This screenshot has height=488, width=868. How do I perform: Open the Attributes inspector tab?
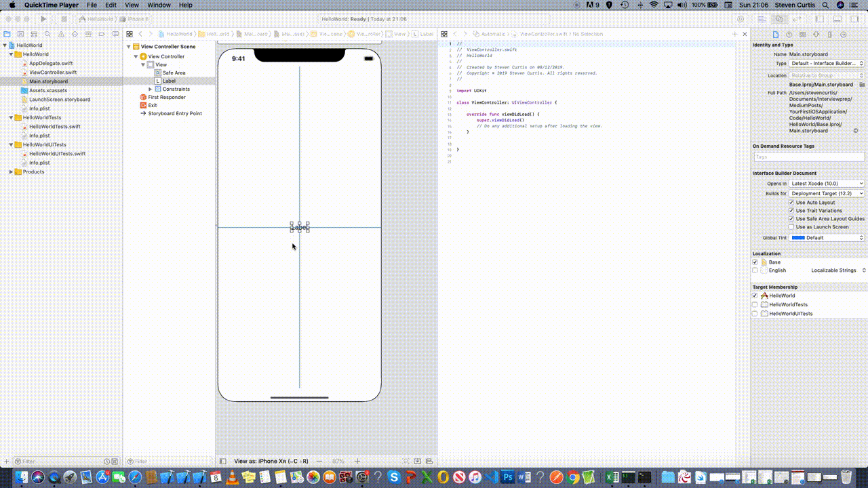click(816, 35)
